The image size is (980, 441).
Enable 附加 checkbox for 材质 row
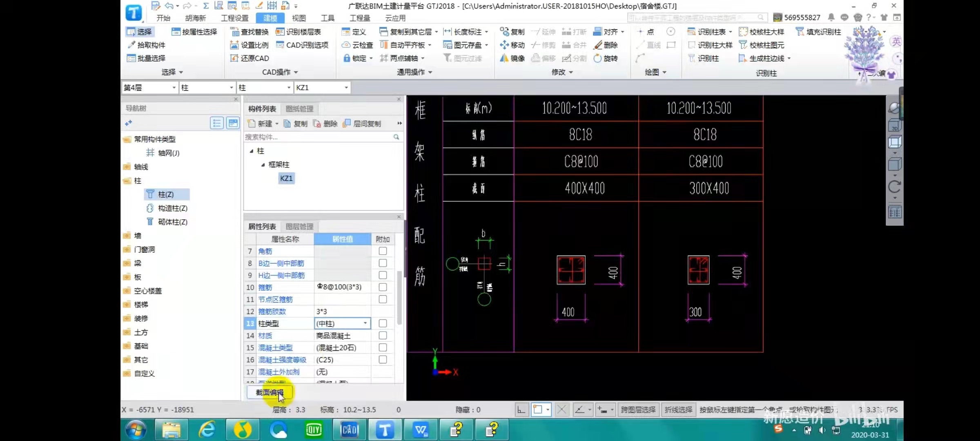point(383,336)
